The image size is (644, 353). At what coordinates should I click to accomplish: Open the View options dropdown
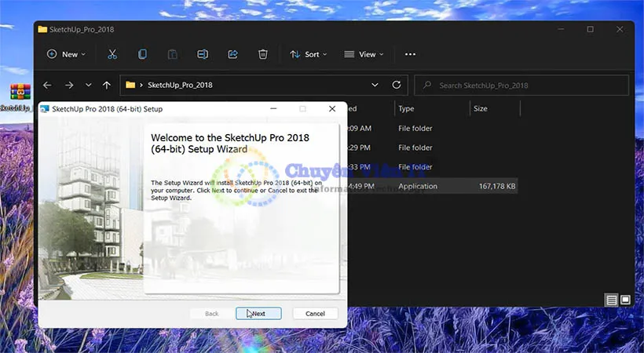(364, 54)
